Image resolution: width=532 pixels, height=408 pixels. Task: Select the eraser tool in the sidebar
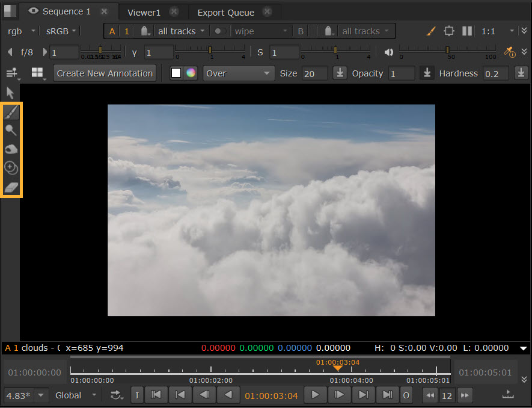coord(11,188)
